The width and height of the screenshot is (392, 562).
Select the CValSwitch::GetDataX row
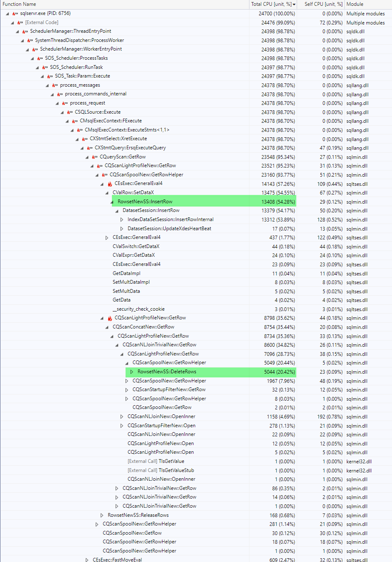point(196,247)
